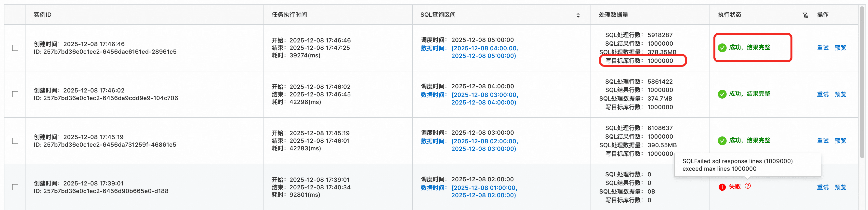Image resolution: width=868 pixels, height=210 pixels.
Task: Click 重试 in the 17:45:19 instance row
Action: (x=823, y=141)
